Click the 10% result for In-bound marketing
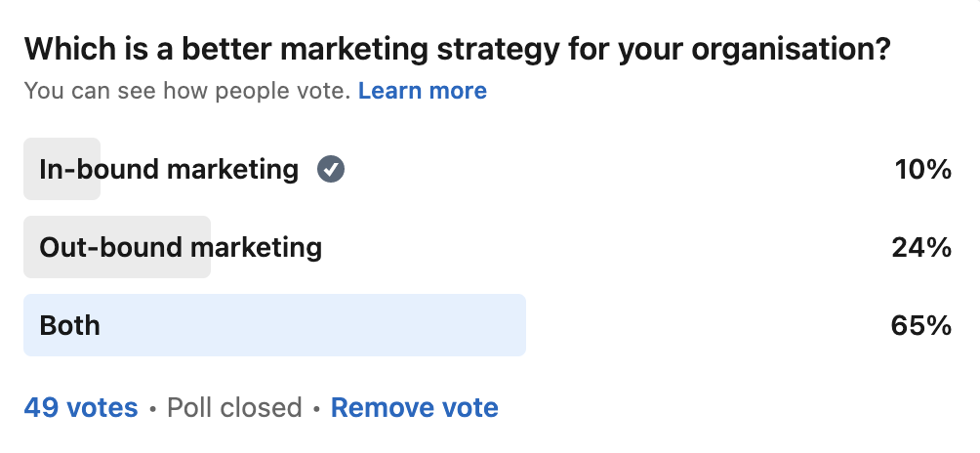The width and height of the screenshot is (980, 453). (x=922, y=170)
